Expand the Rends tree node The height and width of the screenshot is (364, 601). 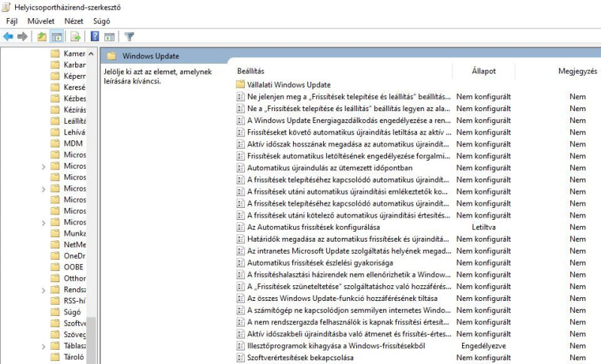pyautogui.click(x=44, y=290)
